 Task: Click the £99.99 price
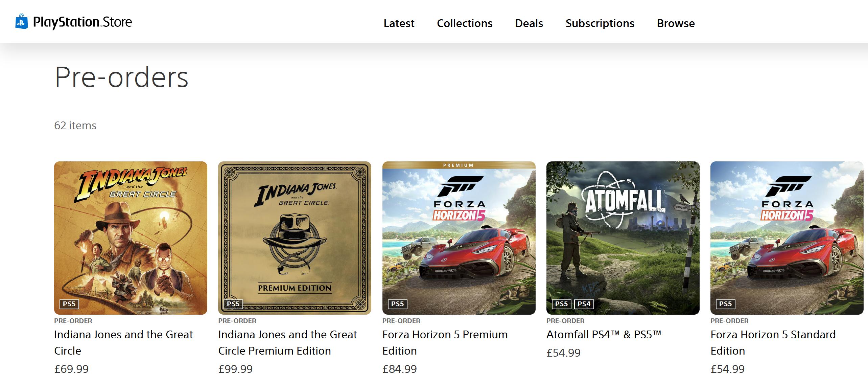[x=235, y=369]
